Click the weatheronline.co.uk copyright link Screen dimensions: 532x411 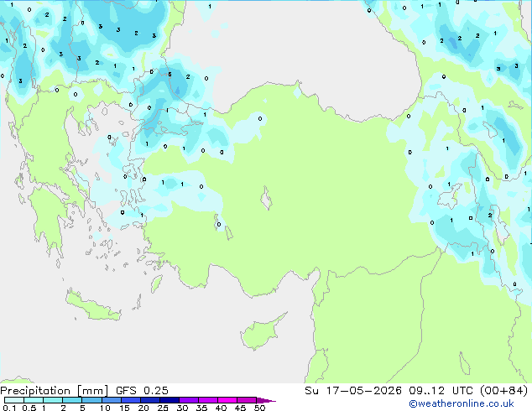coord(462,403)
